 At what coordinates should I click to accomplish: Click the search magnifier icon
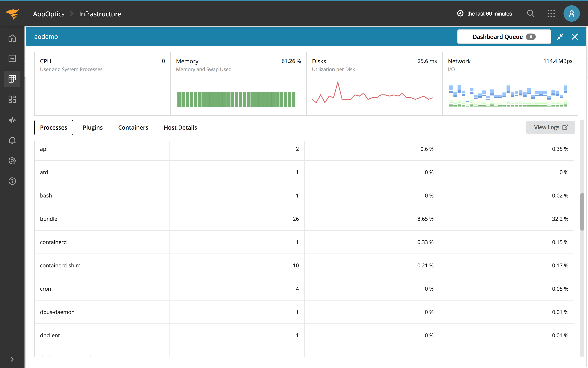pos(531,14)
